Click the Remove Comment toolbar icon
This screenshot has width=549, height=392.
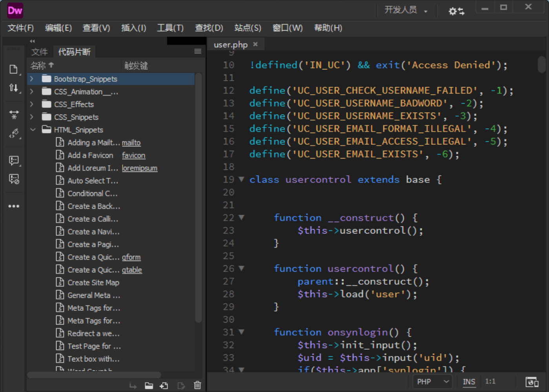pos(14,179)
